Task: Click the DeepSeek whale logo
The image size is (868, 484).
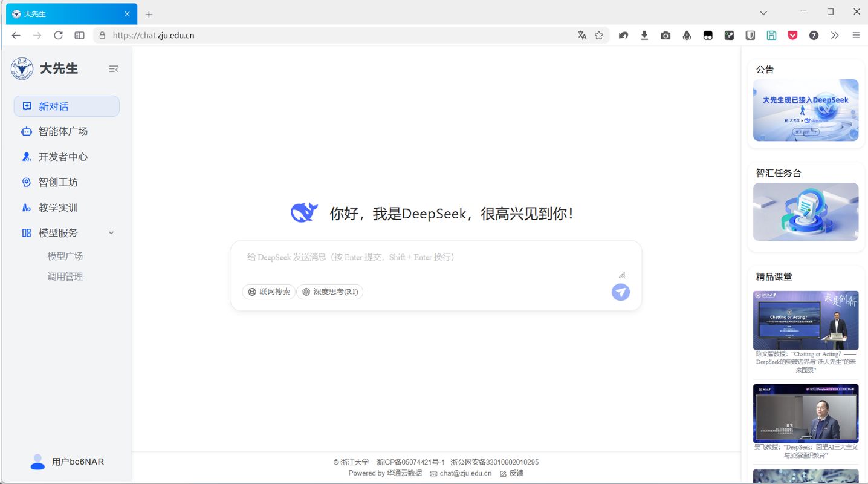Action: (x=304, y=213)
